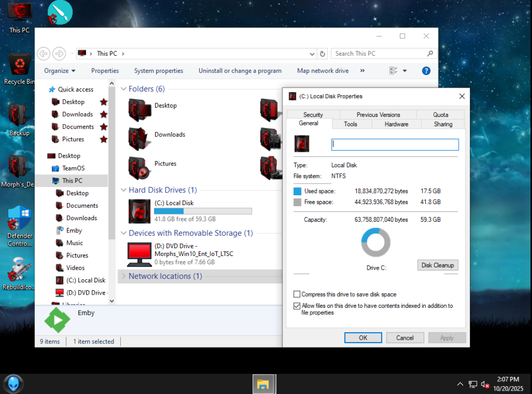
Task: Focus the drive label text field
Action: [x=395, y=144]
